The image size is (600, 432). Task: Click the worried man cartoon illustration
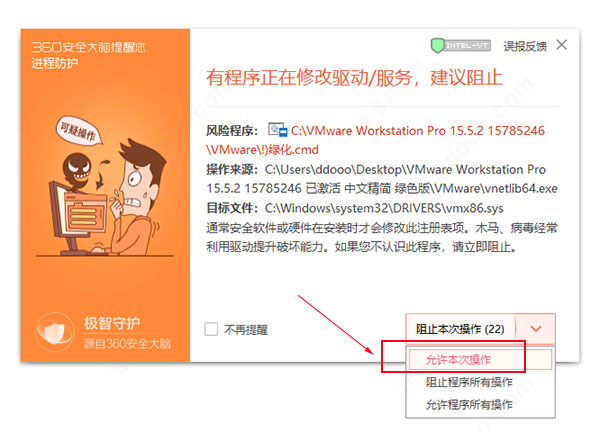tap(136, 197)
